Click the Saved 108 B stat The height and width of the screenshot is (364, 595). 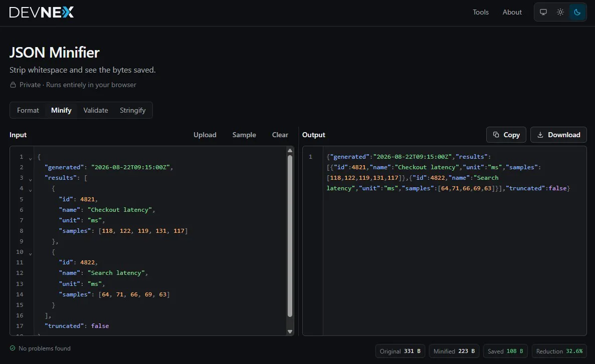[505, 351]
